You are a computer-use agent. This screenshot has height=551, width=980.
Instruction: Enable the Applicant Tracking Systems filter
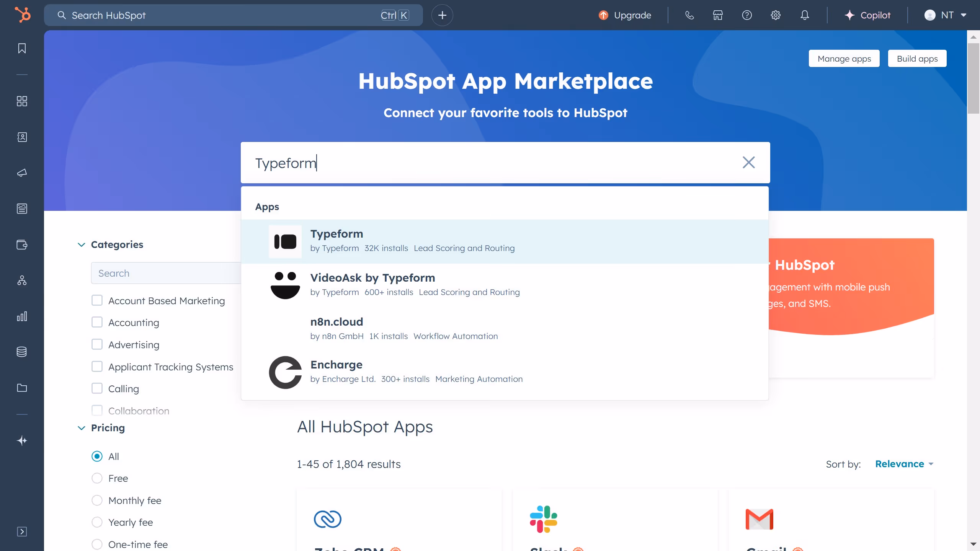tap(97, 366)
